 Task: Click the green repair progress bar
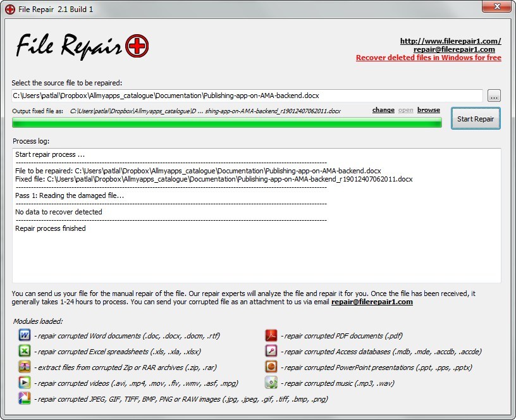point(227,123)
